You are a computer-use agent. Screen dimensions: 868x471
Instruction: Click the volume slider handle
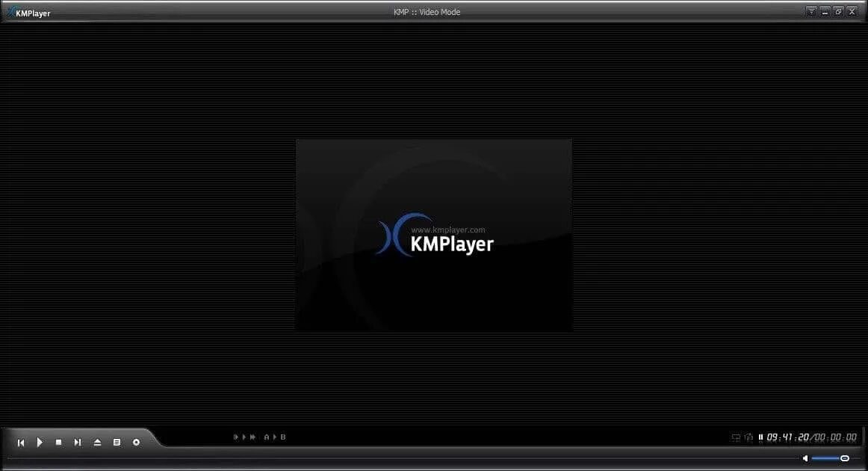(845, 458)
